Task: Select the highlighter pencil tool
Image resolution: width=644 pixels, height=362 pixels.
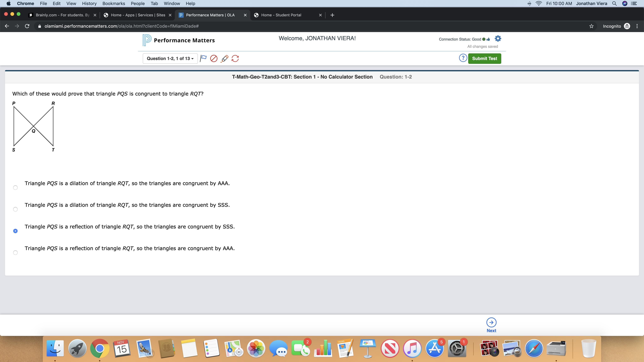Action: [x=225, y=58]
